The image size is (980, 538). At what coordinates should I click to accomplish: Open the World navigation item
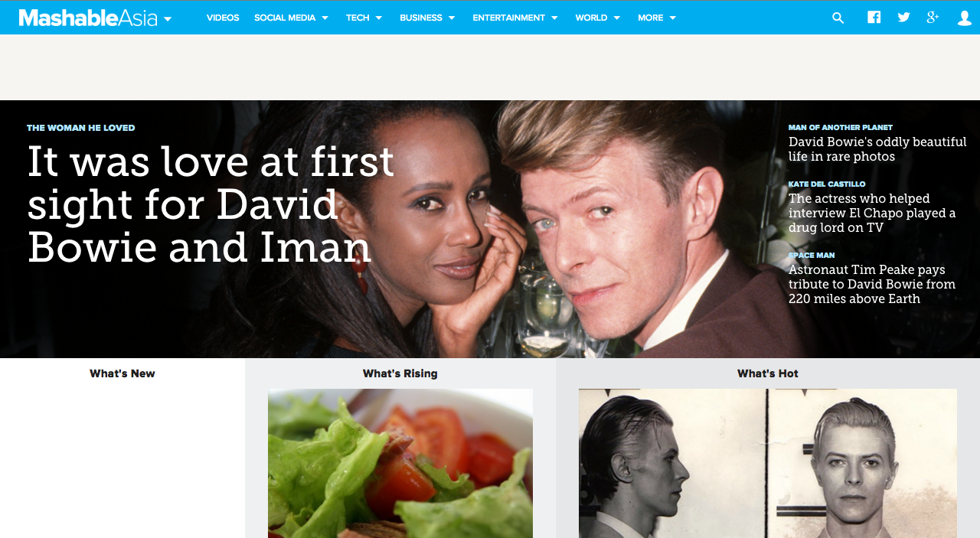coord(598,18)
